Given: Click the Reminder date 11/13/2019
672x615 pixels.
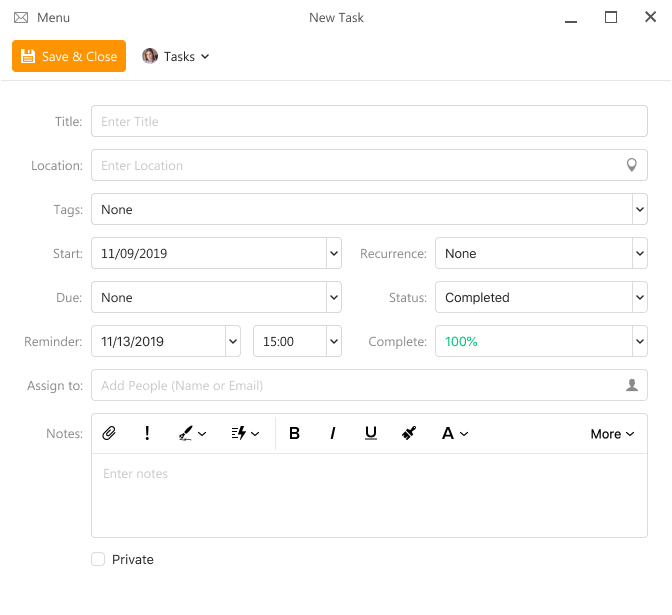Looking at the screenshot, I should pyautogui.click(x=132, y=342).
